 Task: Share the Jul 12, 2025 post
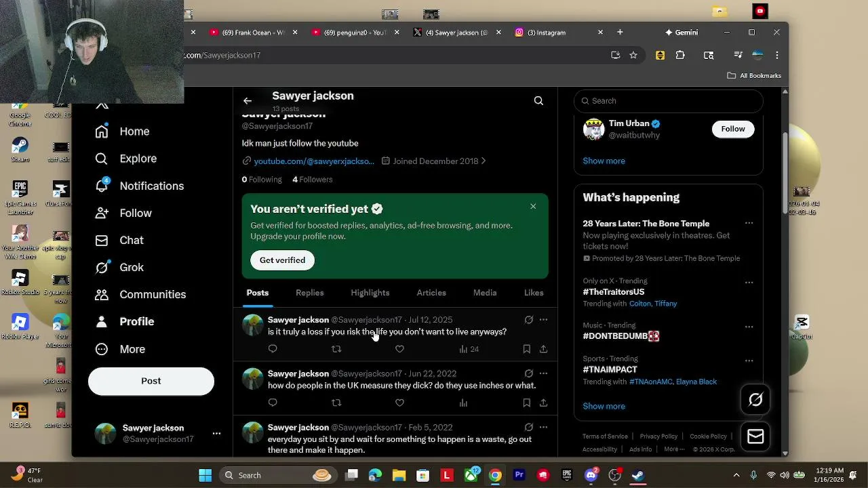543,349
